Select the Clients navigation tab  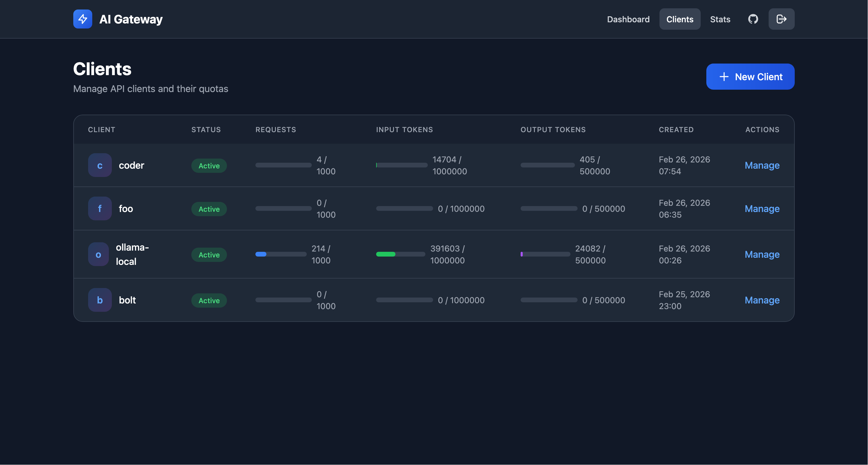click(x=680, y=19)
